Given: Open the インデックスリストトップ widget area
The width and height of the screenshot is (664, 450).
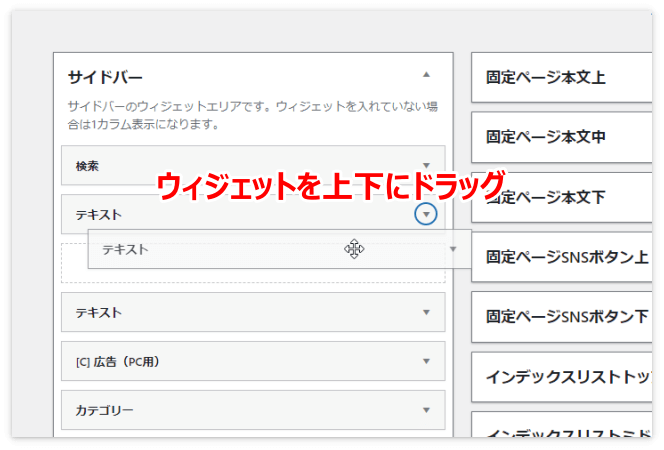Looking at the screenshot, I should (x=562, y=377).
